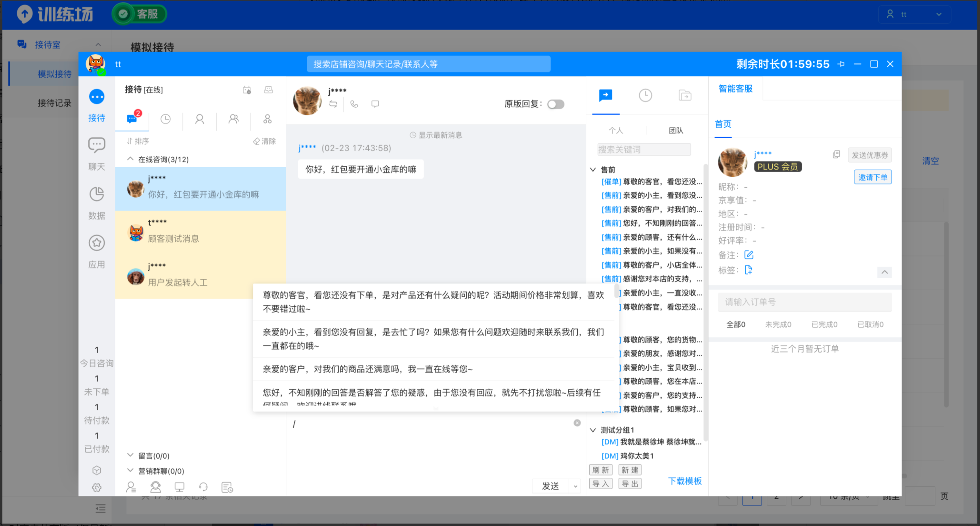
Task: Click 显示最新消息 in chat
Action: click(x=436, y=135)
